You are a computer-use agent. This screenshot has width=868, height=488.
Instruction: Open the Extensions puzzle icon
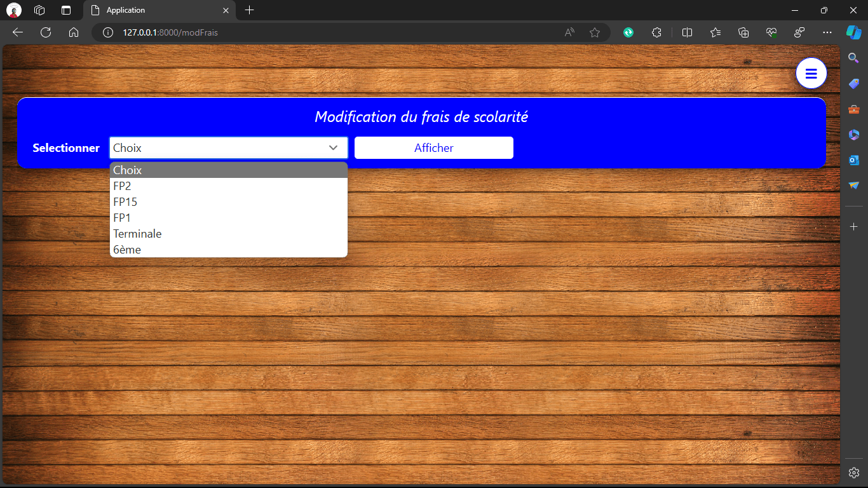pyautogui.click(x=657, y=32)
